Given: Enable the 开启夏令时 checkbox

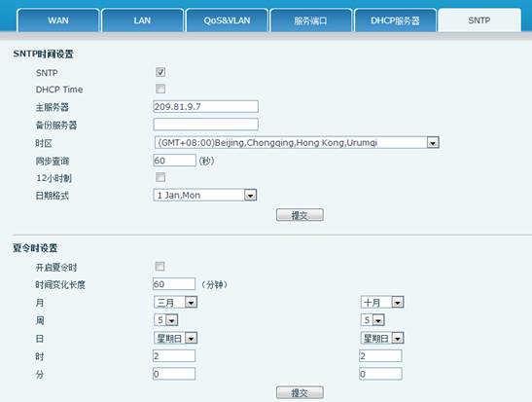Looking at the screenshot, I should 160,266.
